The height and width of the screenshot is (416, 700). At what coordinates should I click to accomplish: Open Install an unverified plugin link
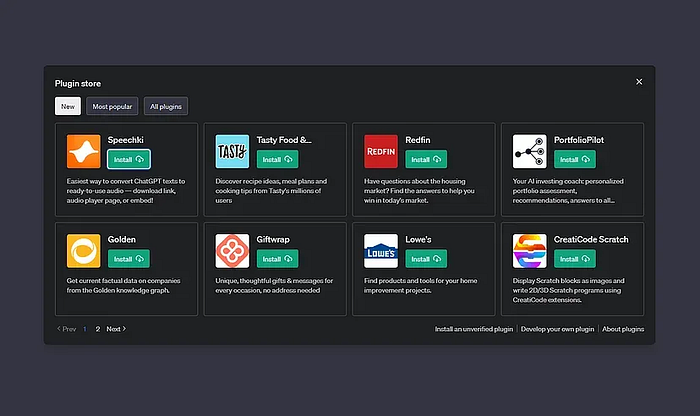[474, 329]
